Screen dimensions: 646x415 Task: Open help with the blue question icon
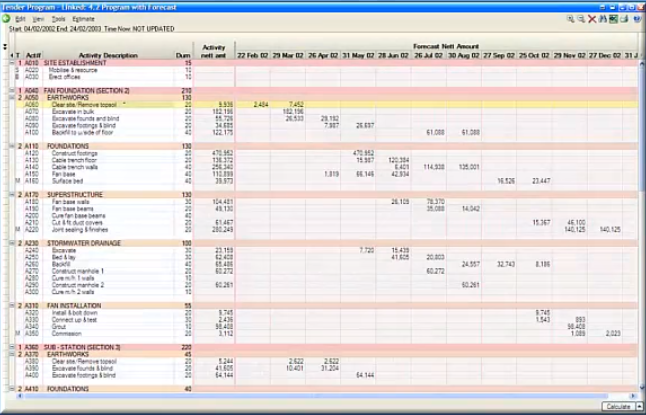pyautogui.click(x=636, y=18)
